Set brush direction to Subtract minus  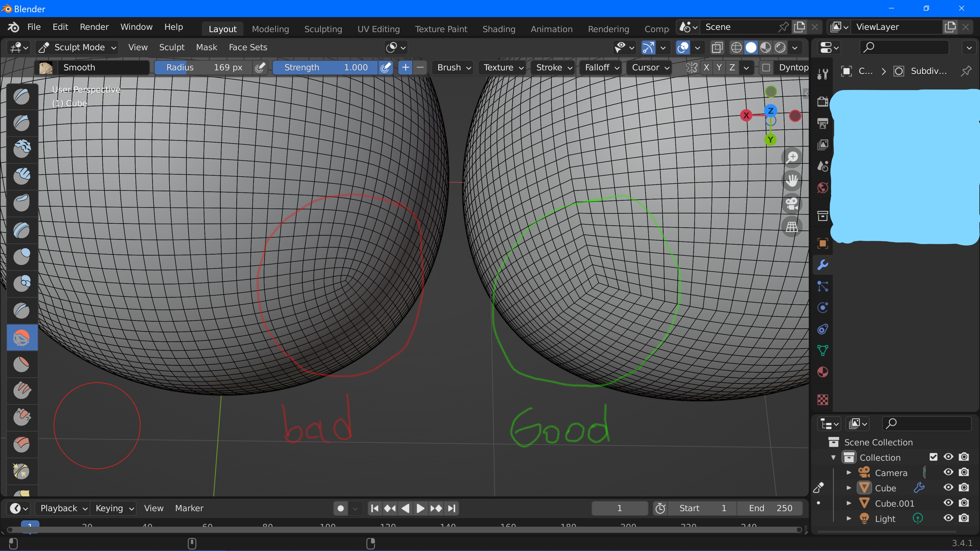click(x=420, y=68)
